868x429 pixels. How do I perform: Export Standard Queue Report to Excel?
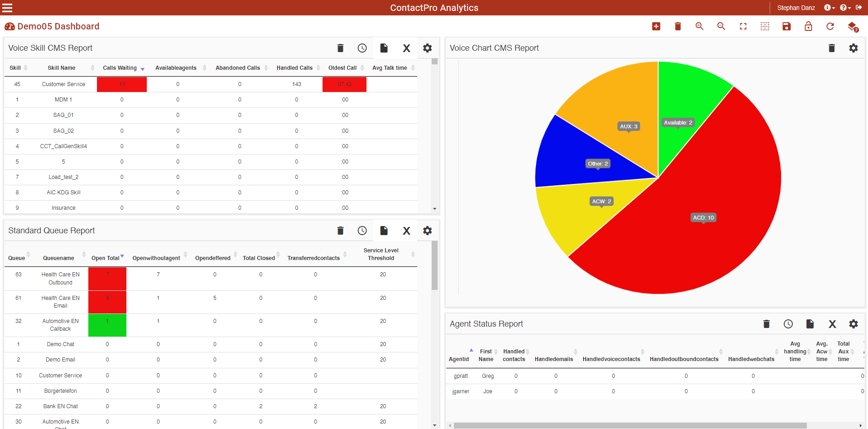coord(406,231)
